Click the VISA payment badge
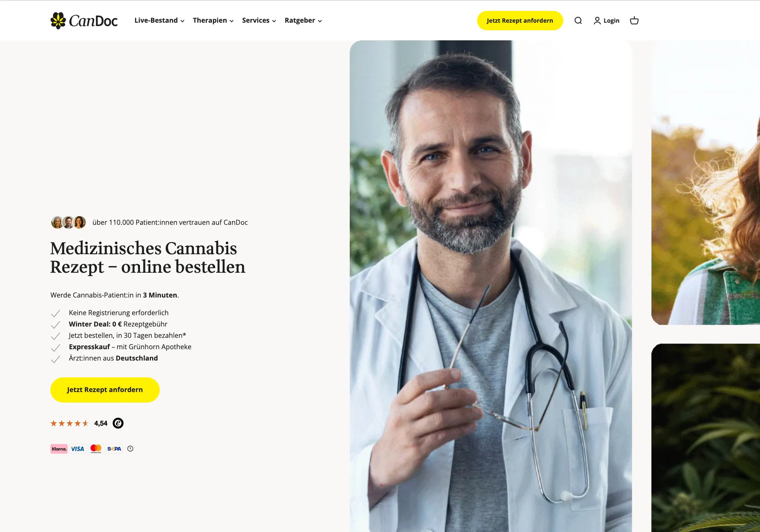Viewport: 760px width, 532px height. [x=77, y=449]
